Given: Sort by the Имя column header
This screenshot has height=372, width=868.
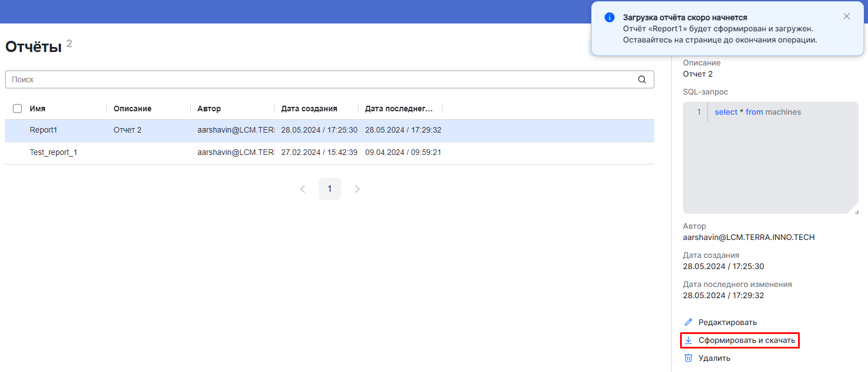Looking at the screenshot, I should (37, 109).
